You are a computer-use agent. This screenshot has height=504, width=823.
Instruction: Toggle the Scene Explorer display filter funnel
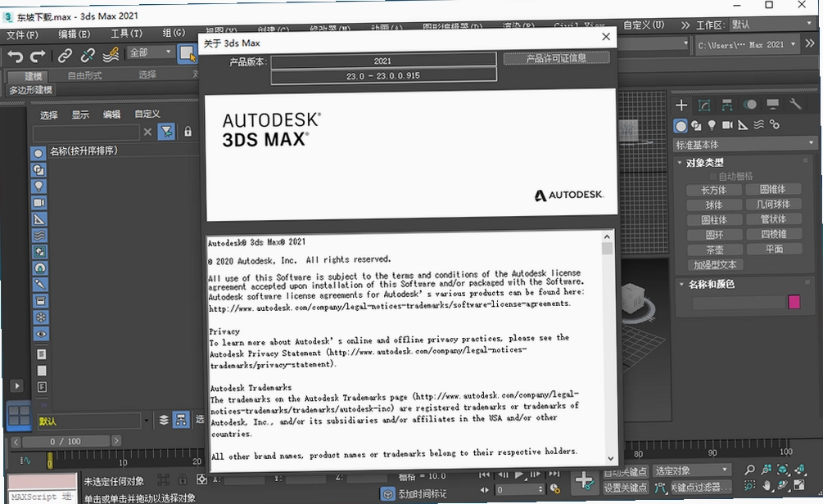(x=166, y=132)
